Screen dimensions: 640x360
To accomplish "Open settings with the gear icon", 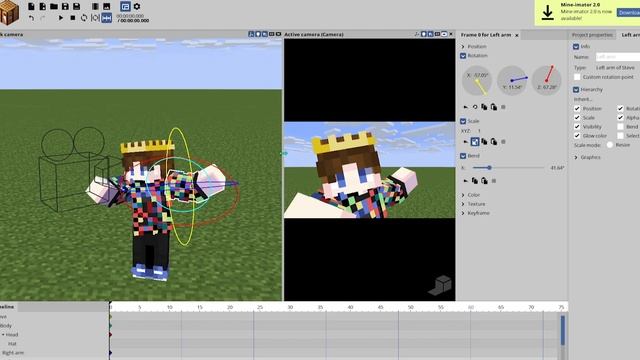I will point(137,7).
